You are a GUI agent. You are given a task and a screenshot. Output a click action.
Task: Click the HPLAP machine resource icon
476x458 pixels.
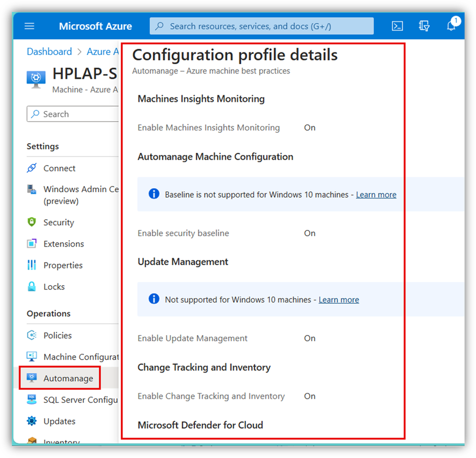tap(36, 79)
